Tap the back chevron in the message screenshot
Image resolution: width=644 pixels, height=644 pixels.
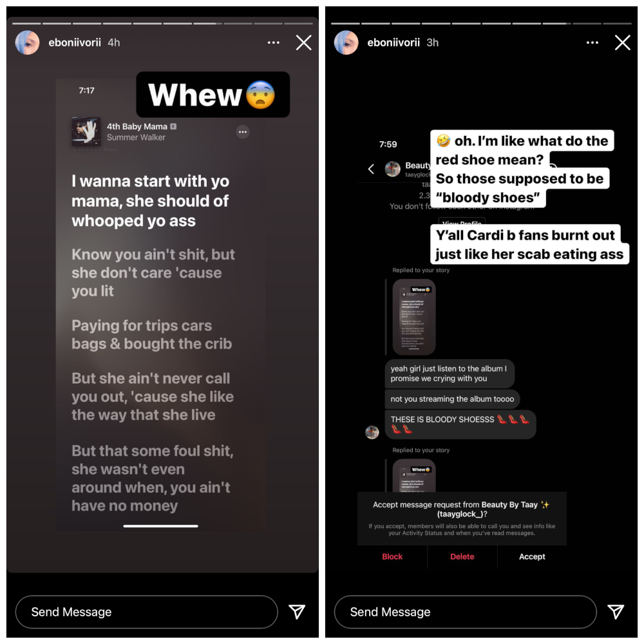371,169
